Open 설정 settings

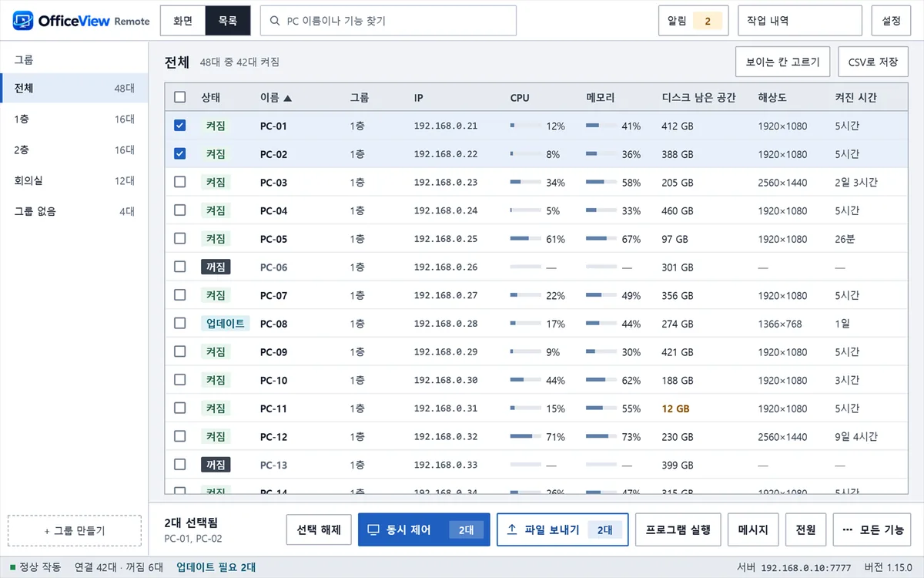click(x=891, y=21)
